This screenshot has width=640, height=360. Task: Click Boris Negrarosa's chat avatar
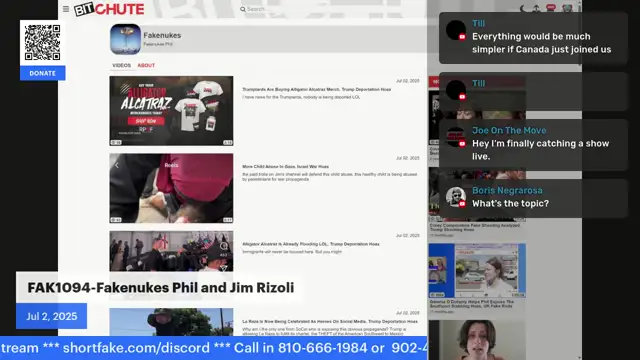pyautogui.click(x=456, y=197)
